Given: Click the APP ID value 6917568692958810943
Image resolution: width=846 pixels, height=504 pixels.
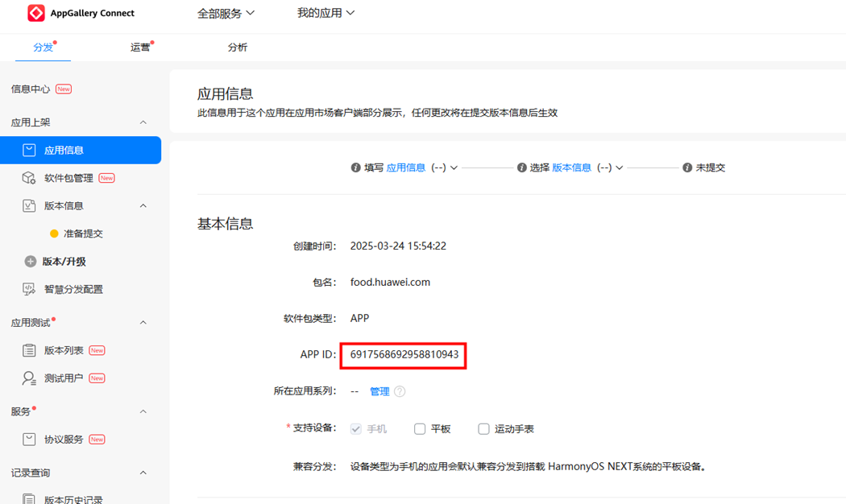Looking at the screenshot, I should tap(404, 355).
